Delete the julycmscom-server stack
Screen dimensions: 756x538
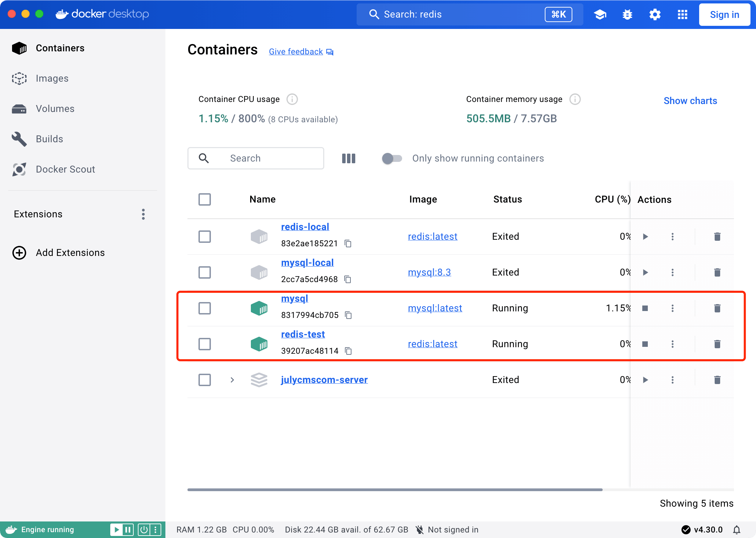tap(717, 380)
